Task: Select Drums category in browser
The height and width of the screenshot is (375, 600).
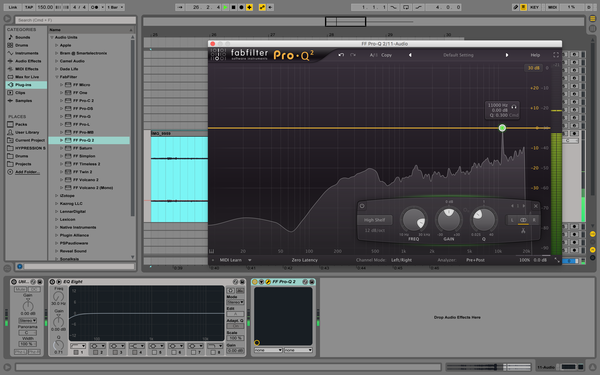Action: click(x=22, y=45)
